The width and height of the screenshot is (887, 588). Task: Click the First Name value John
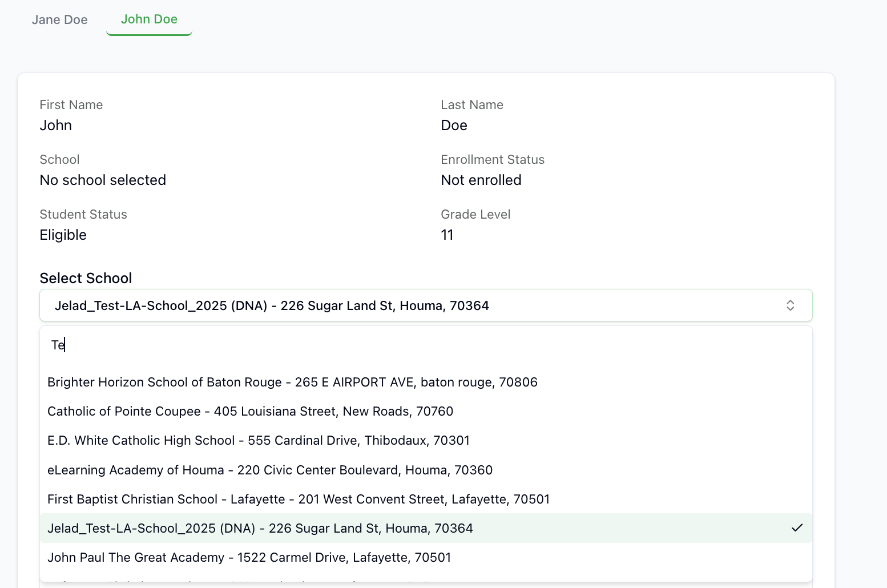point(56,126)
